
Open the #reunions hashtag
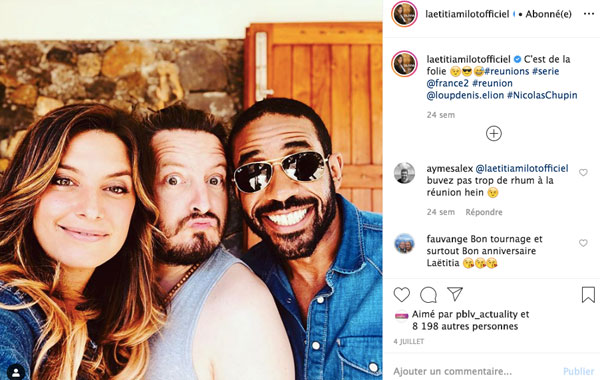tap(507, 71)
